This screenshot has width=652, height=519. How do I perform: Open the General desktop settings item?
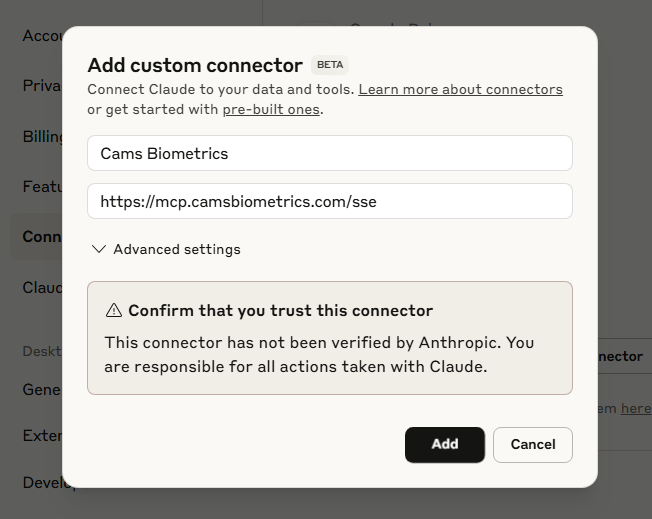click(x=42, y=390)
